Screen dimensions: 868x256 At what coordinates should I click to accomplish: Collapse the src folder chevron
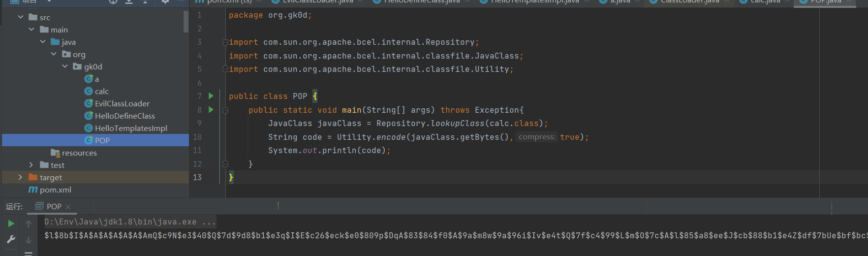tap(21, 17)
